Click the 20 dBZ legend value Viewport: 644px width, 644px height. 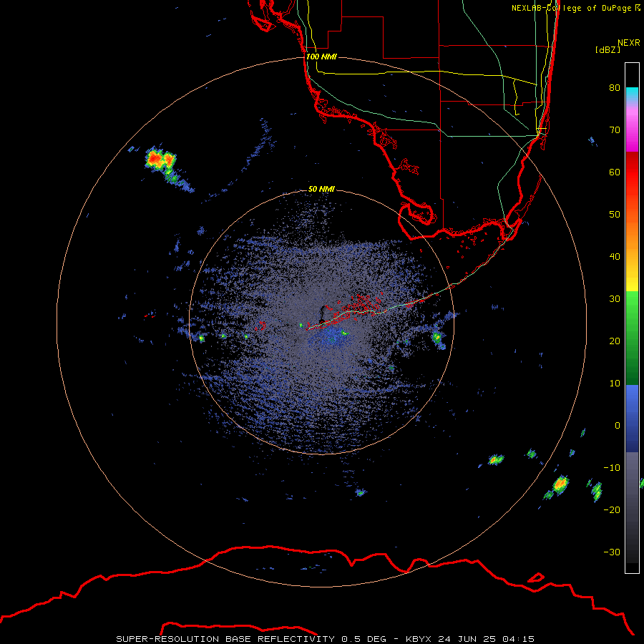[x=615, y=341]
